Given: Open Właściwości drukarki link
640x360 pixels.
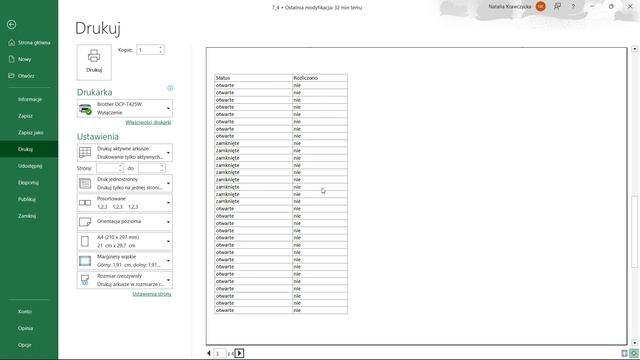Looking at the screenshot, I should click(x=148, y=122).
